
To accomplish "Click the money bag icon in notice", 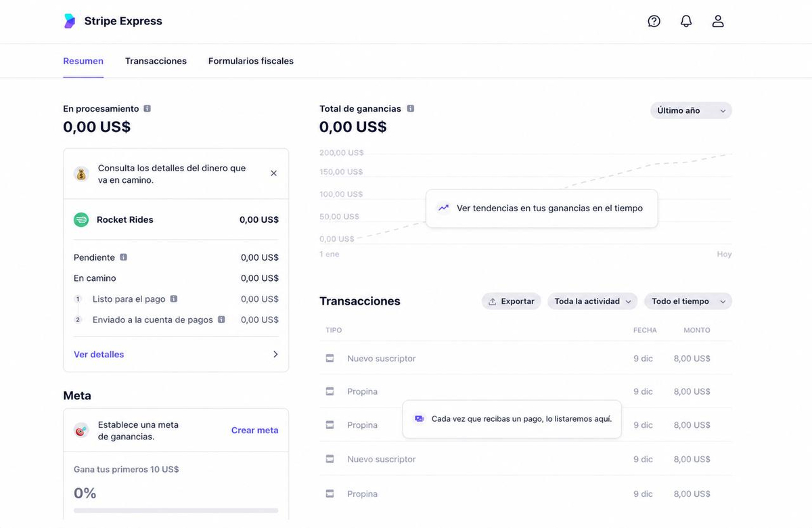I will (81, 174).
